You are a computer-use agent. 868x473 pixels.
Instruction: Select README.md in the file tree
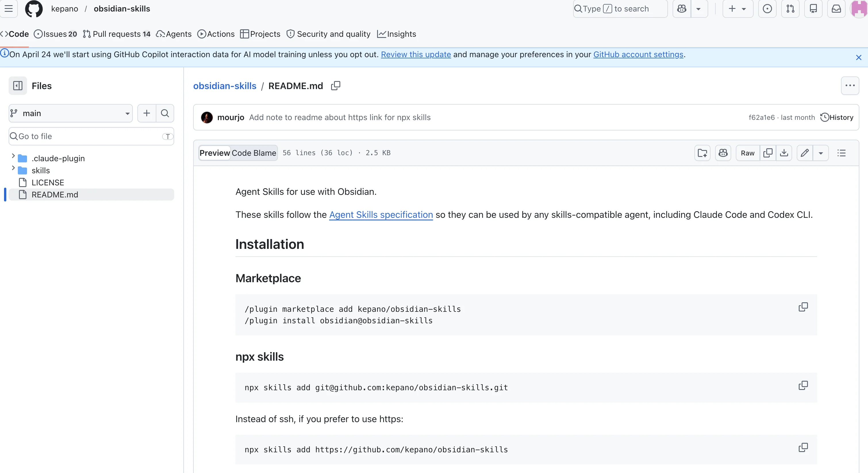click(x=91, y=195)
